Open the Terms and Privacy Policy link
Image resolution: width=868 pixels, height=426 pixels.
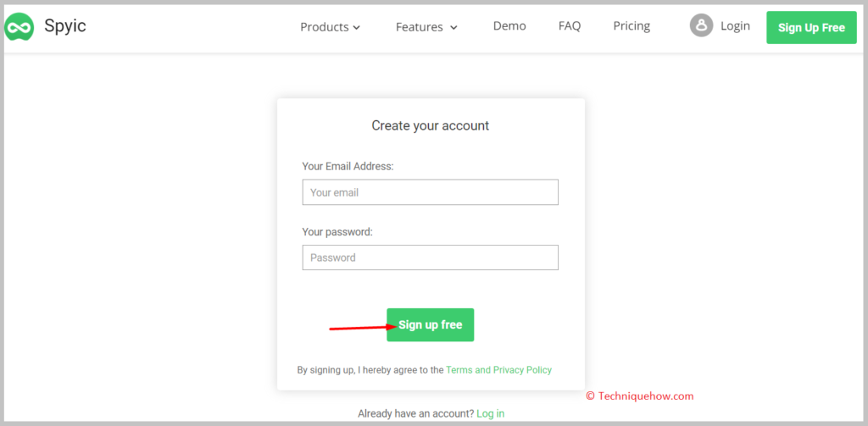tap(498, 369)
